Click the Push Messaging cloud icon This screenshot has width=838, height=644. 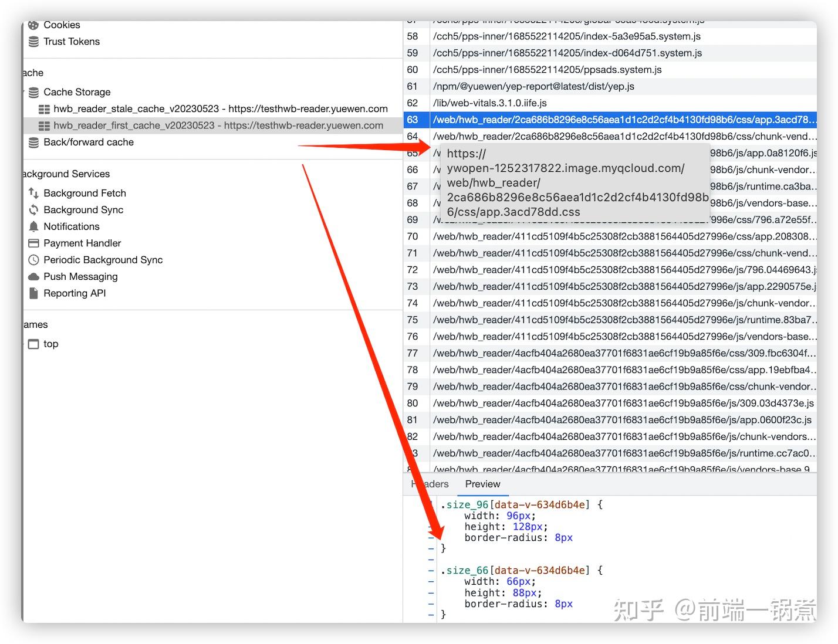33,276
